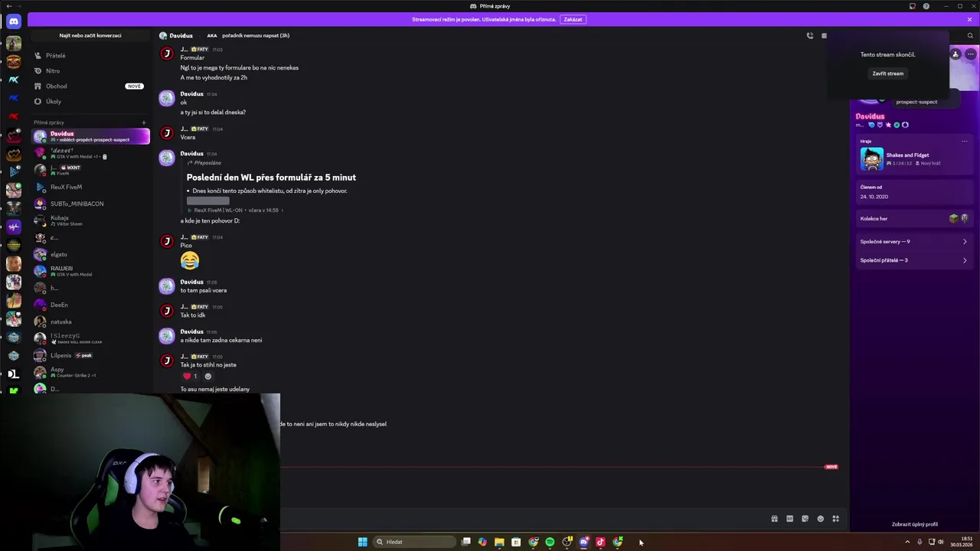Open !SleezyG direct message
The width and height of the screenshot is (980, 551).
tap(90, 338)
